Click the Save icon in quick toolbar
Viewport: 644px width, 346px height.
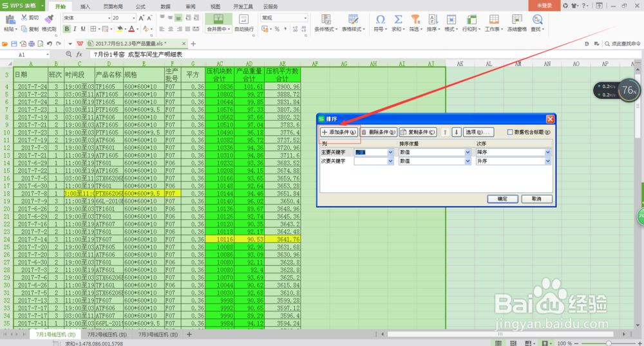click(14, 44)
